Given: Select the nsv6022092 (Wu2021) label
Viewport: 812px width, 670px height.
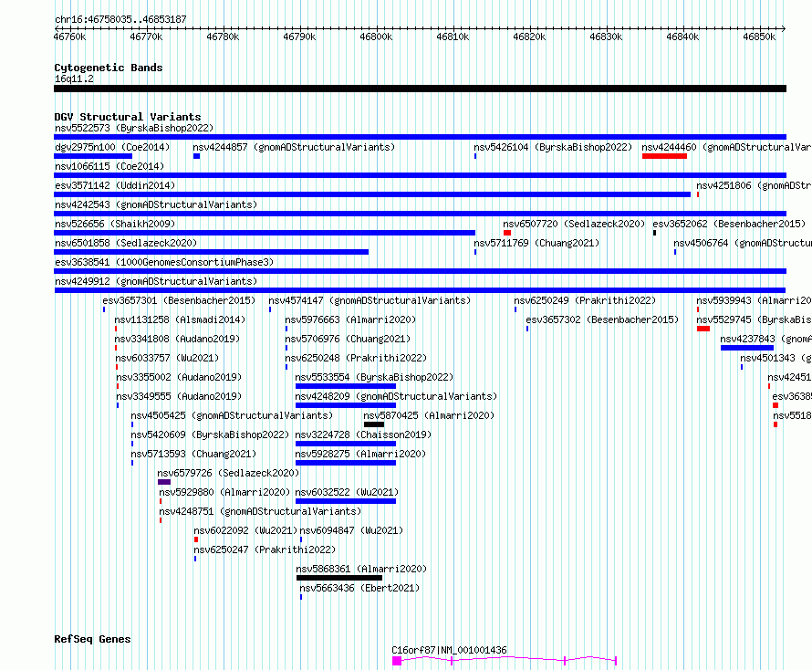Looking at the screenshot, I should (246, 530).
